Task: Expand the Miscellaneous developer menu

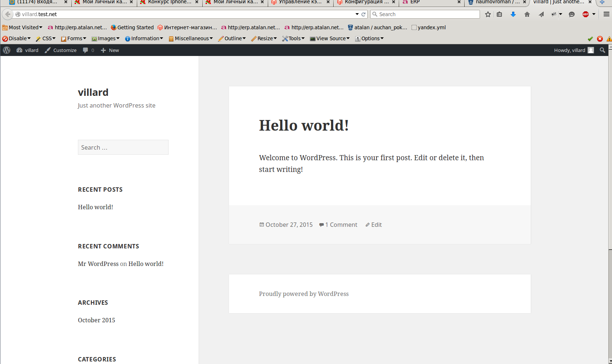Action: 191,38
